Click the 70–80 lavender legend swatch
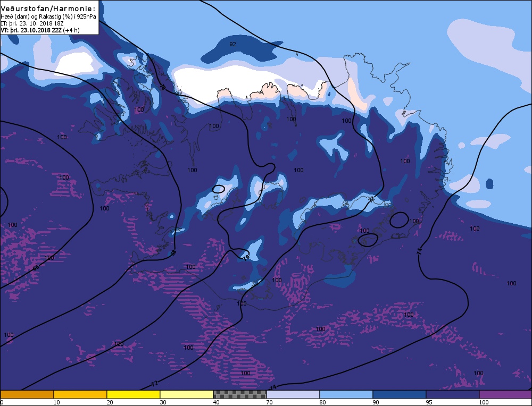Image resolution: width=532 pixels, height=406 pixels. pos(293,394)
